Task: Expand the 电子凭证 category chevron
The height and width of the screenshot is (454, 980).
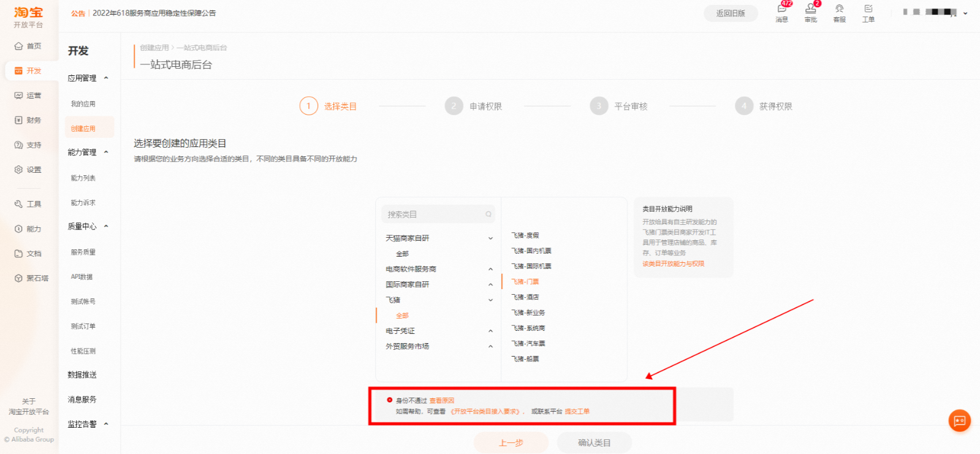Action: pos(490,331)
